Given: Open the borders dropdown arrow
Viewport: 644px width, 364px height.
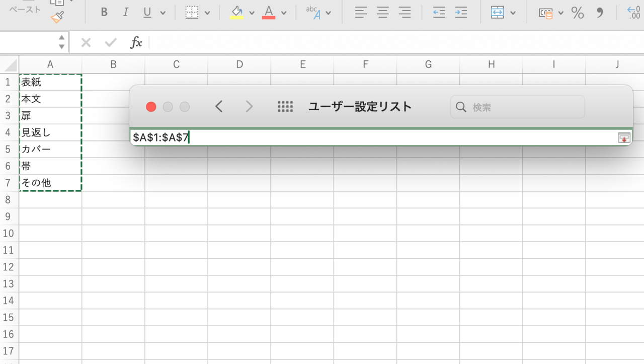Looking at the screenshot, I should pos(207,13).
